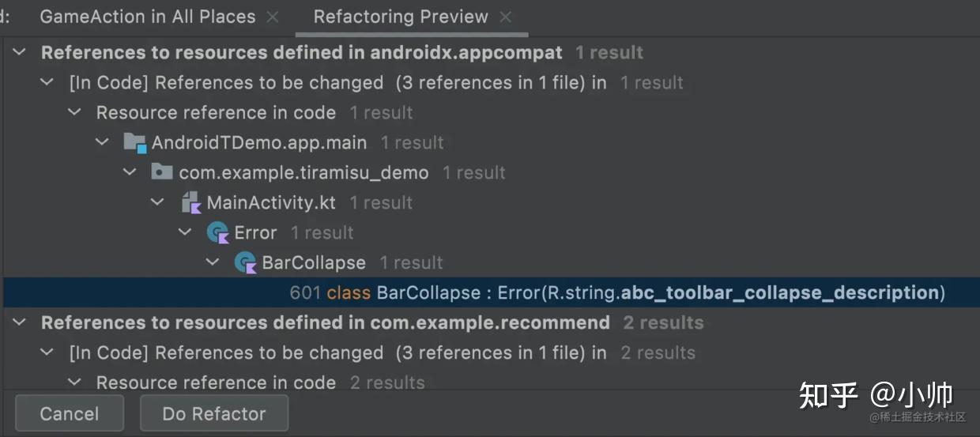Collapse the MainActivity.kt tree node
This screenshot has width=980, height=437.
click(157, 203)
